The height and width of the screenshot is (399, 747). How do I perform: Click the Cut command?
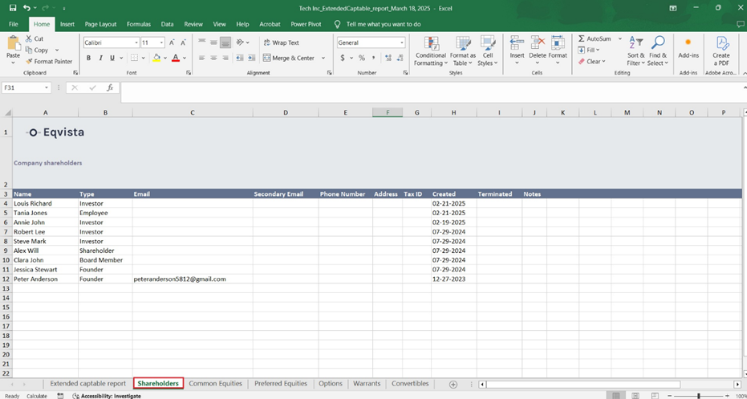click(35, 39)
